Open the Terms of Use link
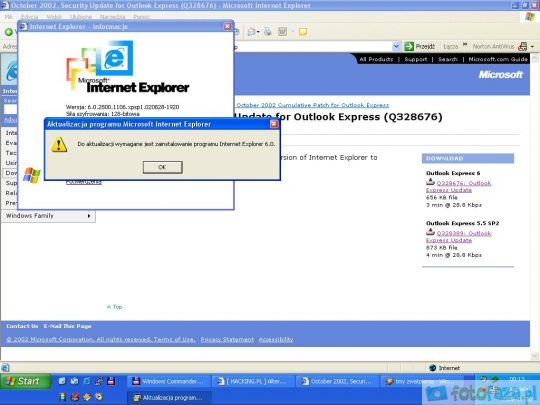This screenshot has height=405, width=540. [175, 340]
